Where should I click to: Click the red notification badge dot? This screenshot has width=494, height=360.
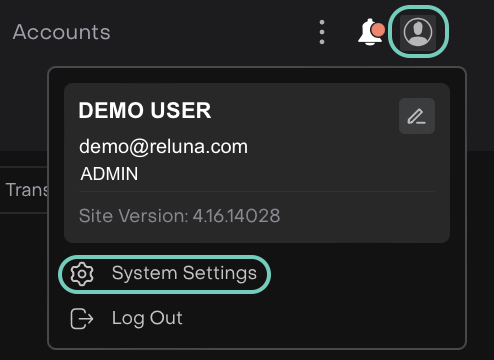coord(378,30)
